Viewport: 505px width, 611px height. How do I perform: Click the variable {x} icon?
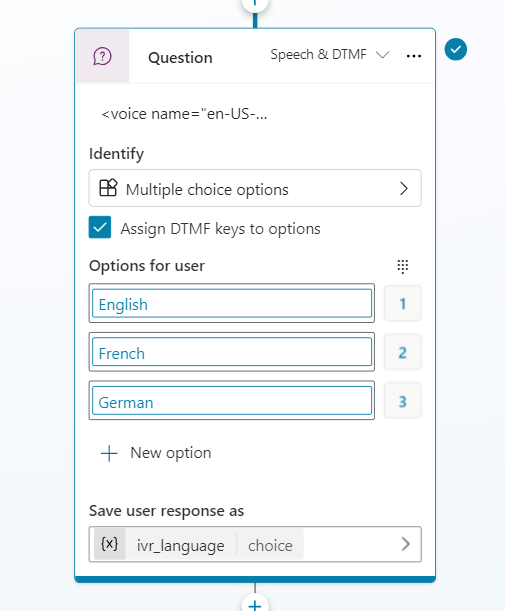pos(109,544)
